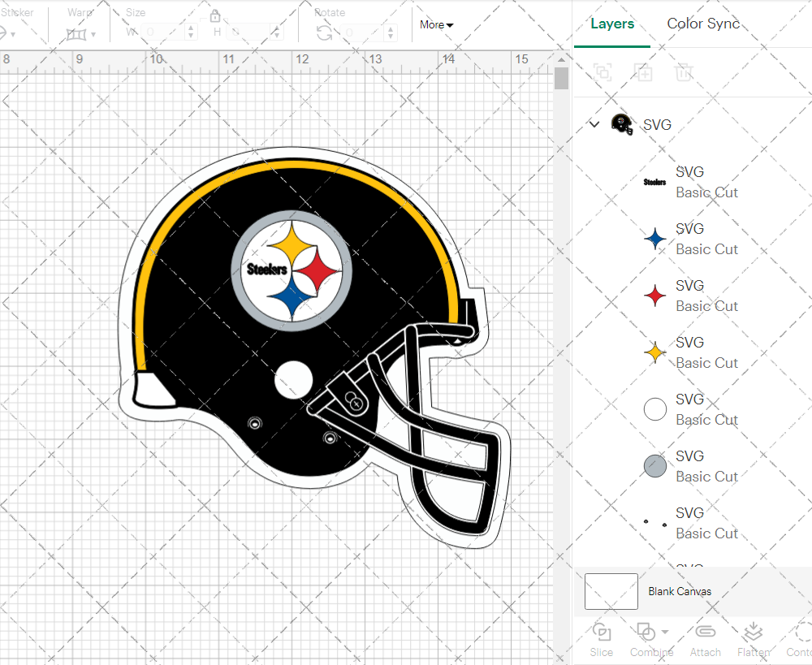Collapse the SVG layer group
Image resolution: width=812 pixels, height=665 pixels.
click(594, 124)
